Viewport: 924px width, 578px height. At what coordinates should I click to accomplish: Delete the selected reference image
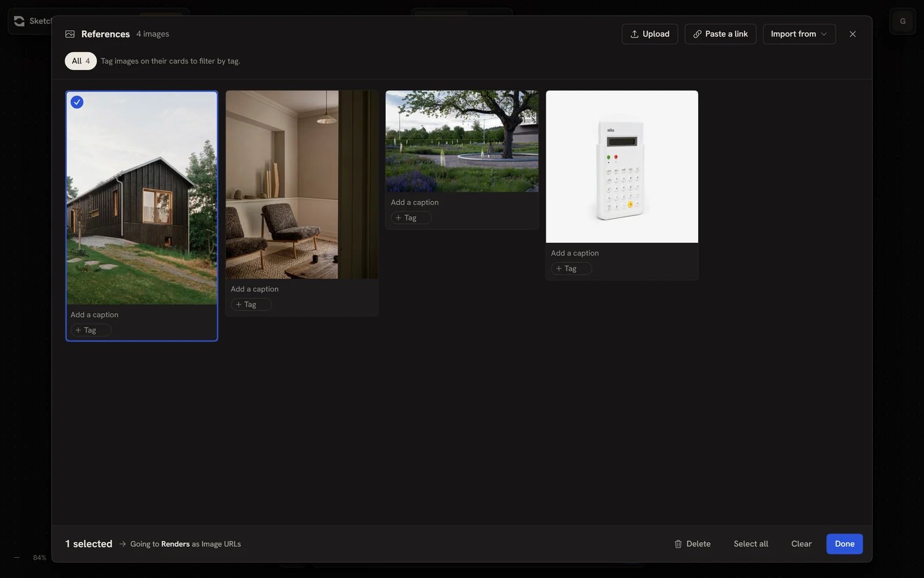coord(692,544)
